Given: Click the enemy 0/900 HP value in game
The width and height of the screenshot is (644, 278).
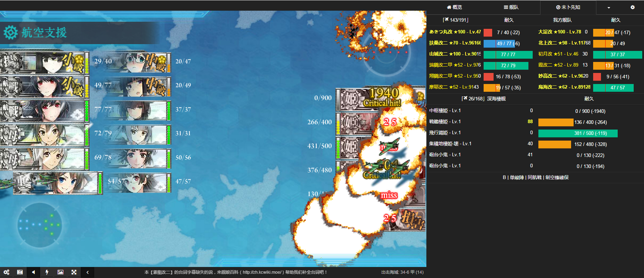Looking at the screenshot, I should 323,98.
